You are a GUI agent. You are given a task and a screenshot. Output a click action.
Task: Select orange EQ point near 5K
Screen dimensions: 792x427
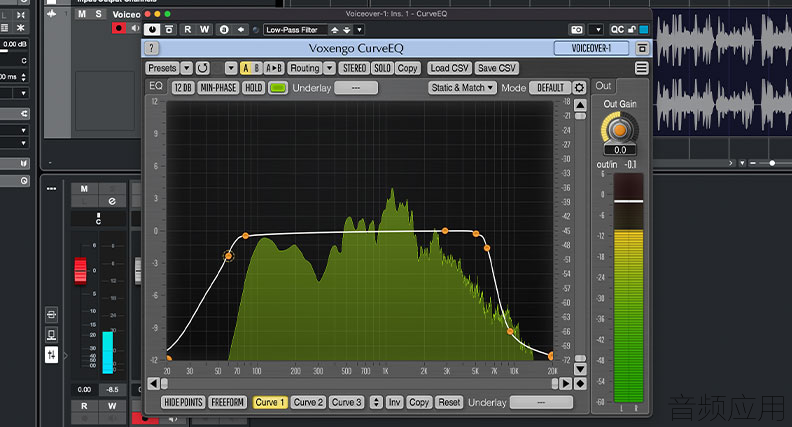point(476,233)
